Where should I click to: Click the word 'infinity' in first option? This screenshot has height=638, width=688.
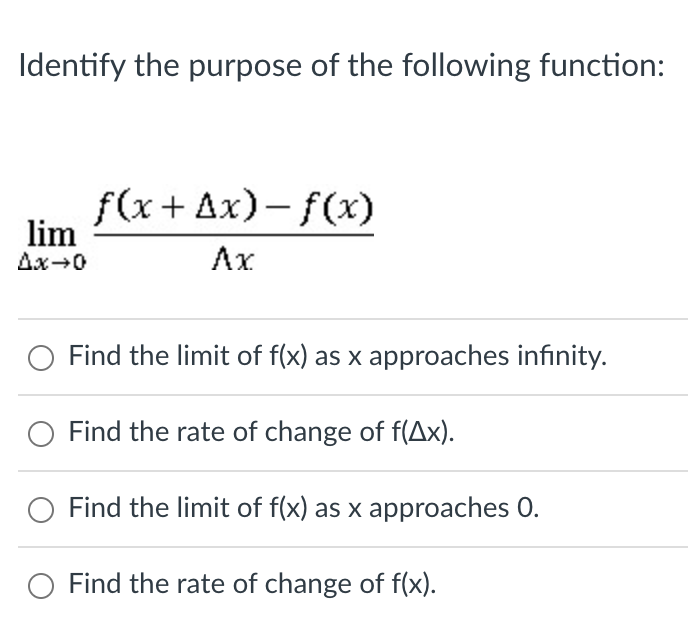point(562,355)
